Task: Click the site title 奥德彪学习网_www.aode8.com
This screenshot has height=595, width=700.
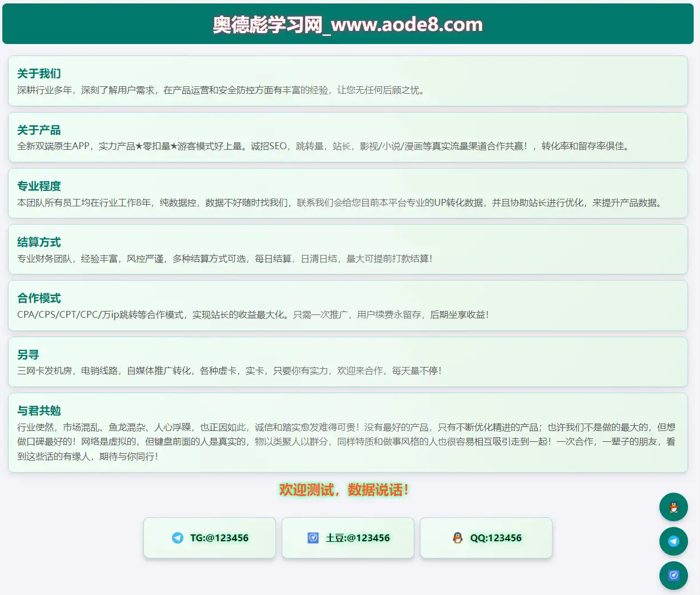Action: 348,25
